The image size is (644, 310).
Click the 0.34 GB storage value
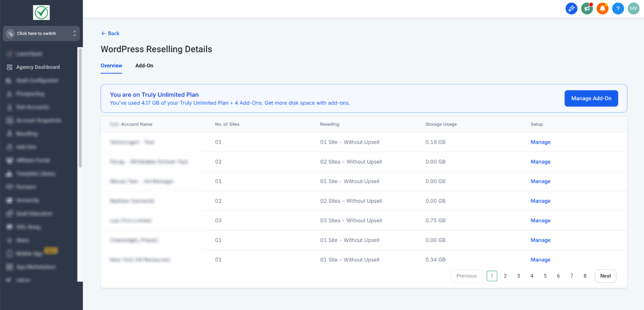pos(435,260)
